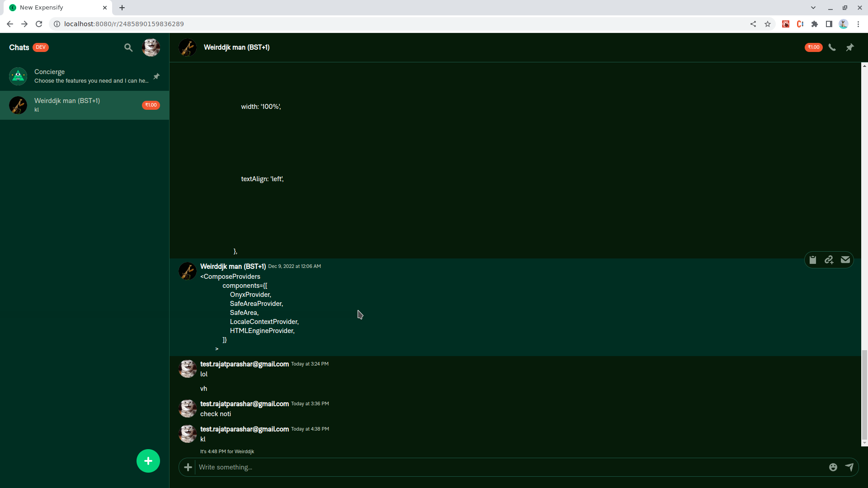868x488 pixels.
Task: Click the orange C extension icon
Action: [x=800, y=24]
